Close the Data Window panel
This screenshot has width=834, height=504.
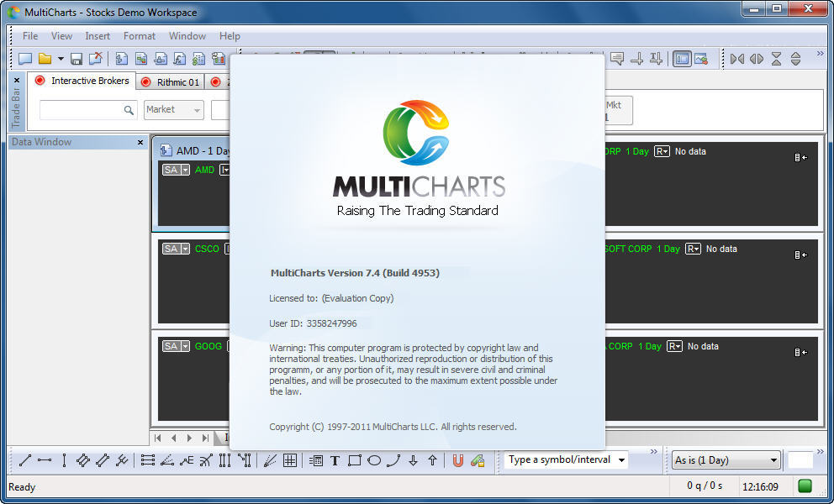(x=140, y=143)
